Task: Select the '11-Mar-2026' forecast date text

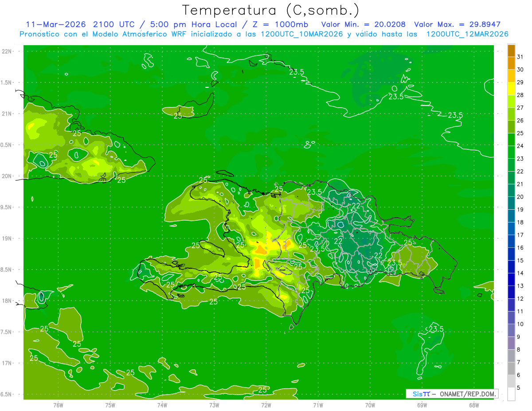Action: tap(55, 24)
